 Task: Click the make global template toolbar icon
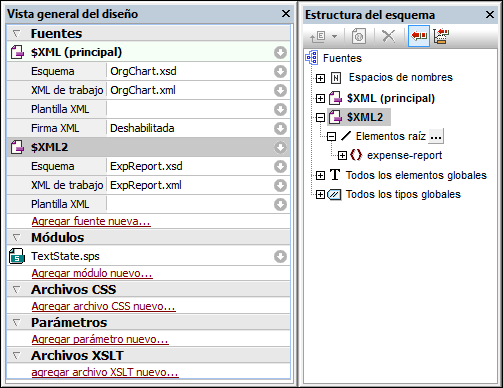[x=359, y=36]
